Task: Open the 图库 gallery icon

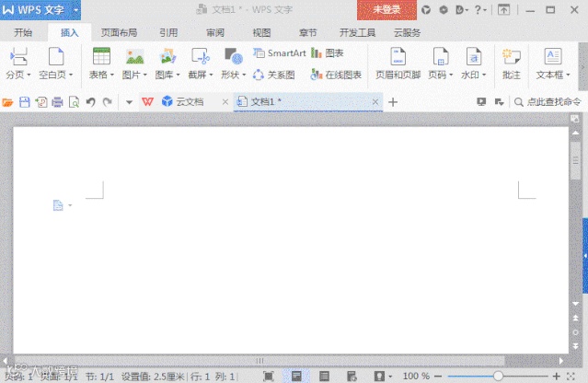Action: [x=167, y=57]
